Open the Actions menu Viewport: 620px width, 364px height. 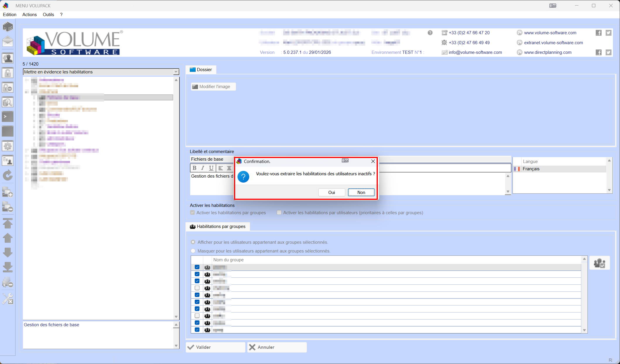pos(30,15)
